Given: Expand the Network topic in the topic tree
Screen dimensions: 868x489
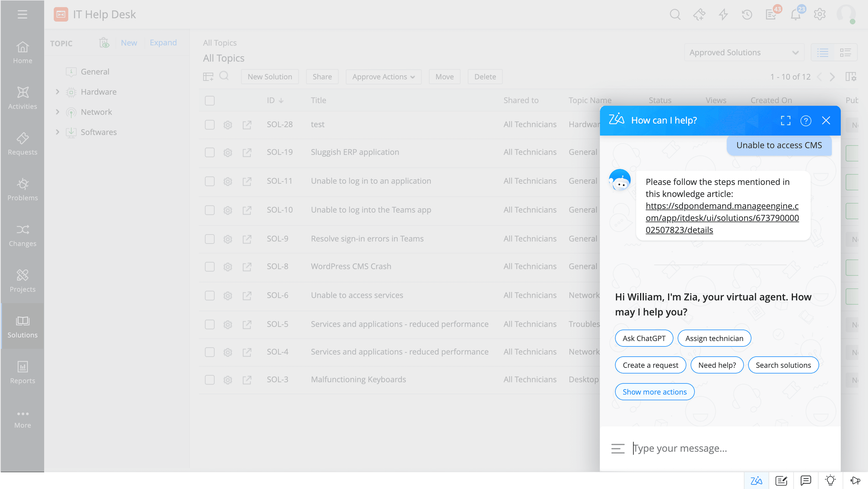Looking at the screenshot, I should click(57, 112).
